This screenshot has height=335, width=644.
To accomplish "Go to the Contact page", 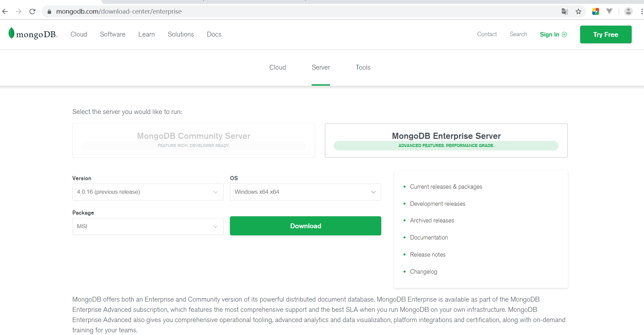I will pos(487,34).
